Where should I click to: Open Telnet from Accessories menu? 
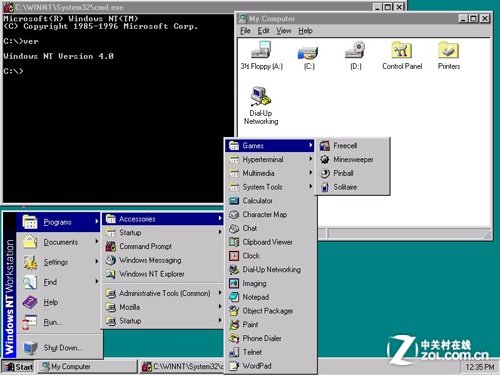pos(270,352)
